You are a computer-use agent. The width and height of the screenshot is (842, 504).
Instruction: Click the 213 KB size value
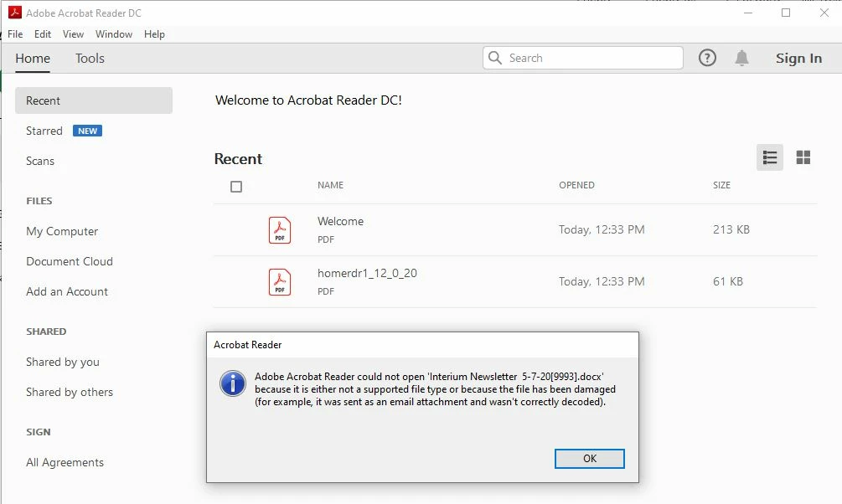(x=731, y=229)
